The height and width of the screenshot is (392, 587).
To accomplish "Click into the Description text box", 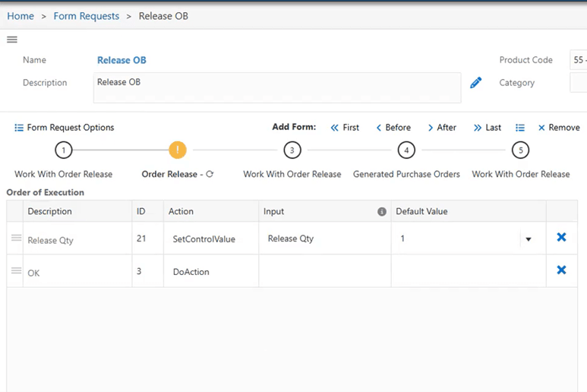I will tap(277, 87).
